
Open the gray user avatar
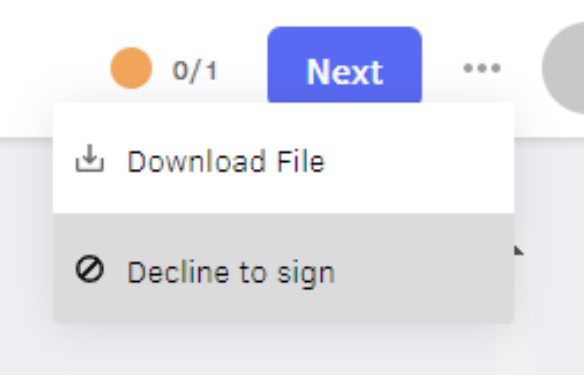click(563, 67)
